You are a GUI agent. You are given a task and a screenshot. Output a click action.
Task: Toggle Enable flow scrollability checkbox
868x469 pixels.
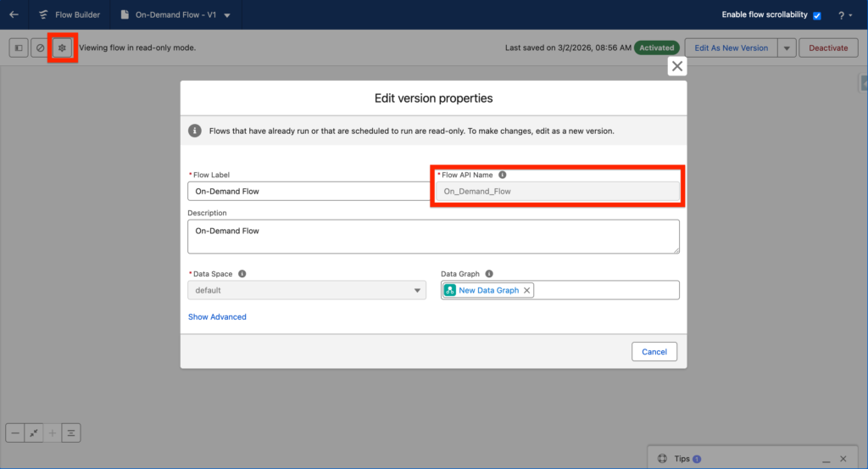[817, 15]
